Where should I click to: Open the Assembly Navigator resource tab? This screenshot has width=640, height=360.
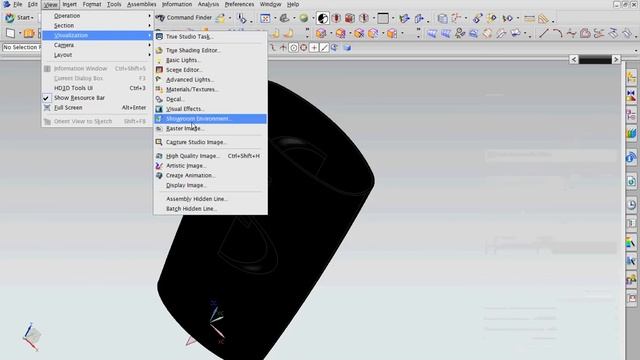click(631, 77)
